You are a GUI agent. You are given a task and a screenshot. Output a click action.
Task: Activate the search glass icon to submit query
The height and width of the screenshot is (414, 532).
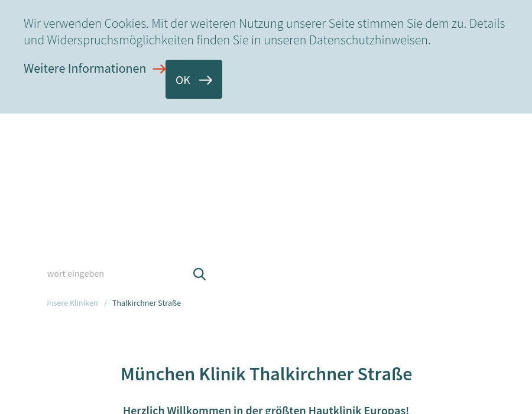(x=199, y=274)
